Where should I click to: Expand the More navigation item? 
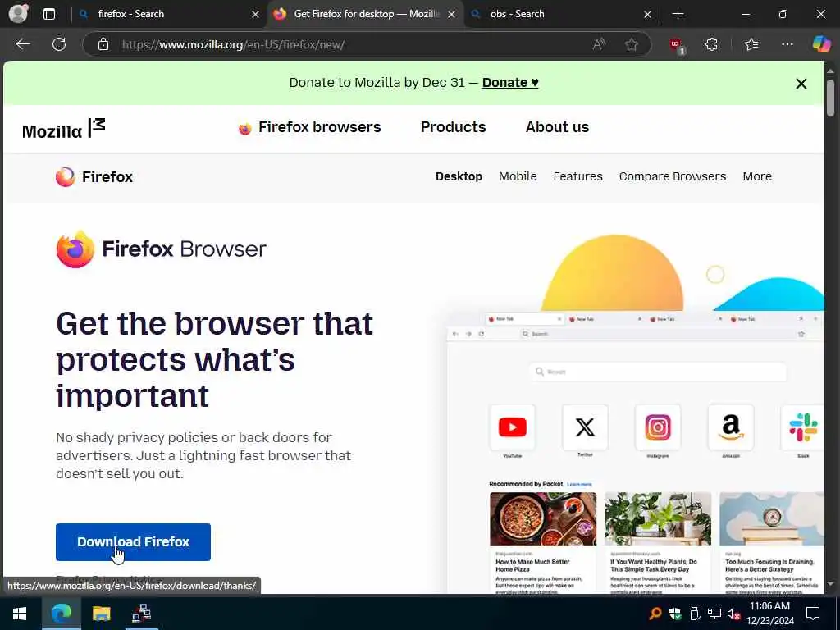[757, 176]
